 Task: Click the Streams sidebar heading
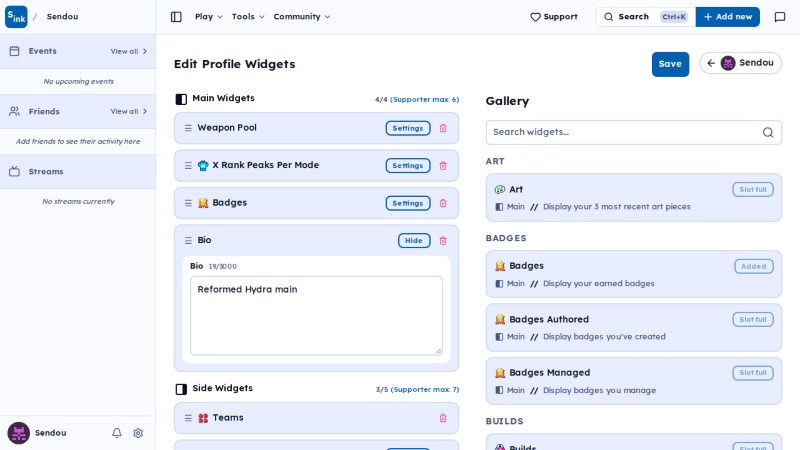pyautogui.click(x=46, y=171)
